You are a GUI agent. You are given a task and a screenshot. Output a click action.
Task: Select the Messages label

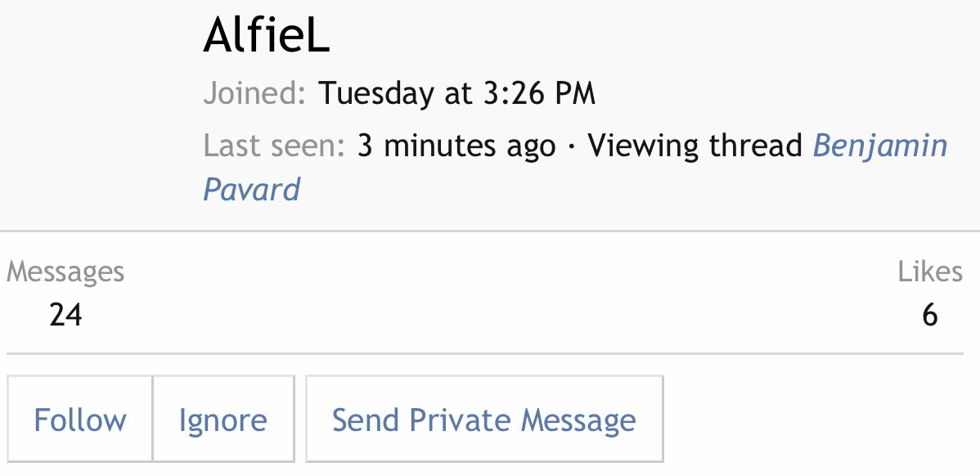[x=65, y=272]
